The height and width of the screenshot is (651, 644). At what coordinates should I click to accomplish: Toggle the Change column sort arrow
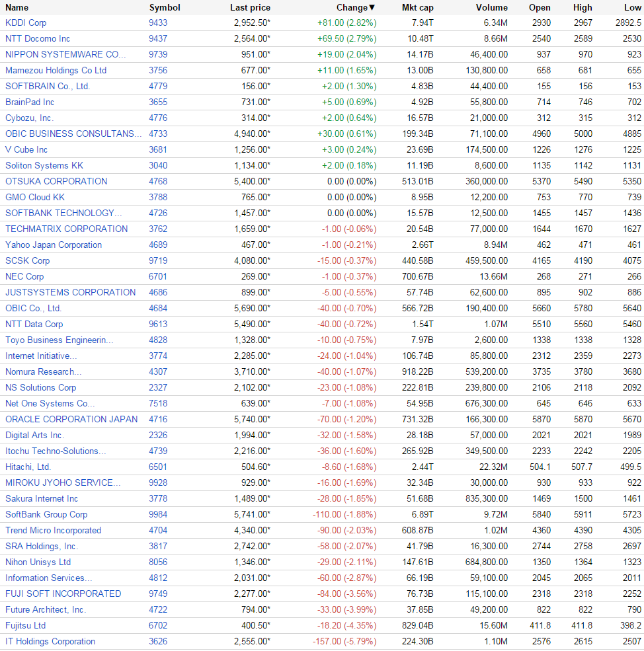coord(372,7)
